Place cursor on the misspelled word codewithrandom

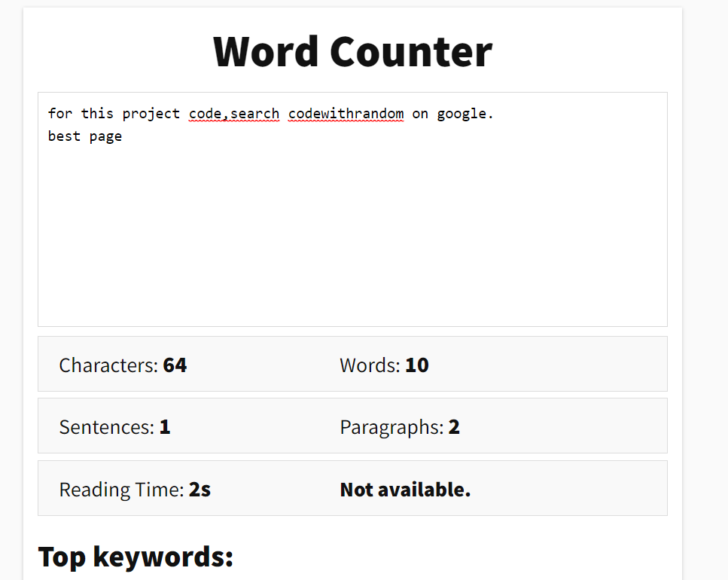pos(346,114)
